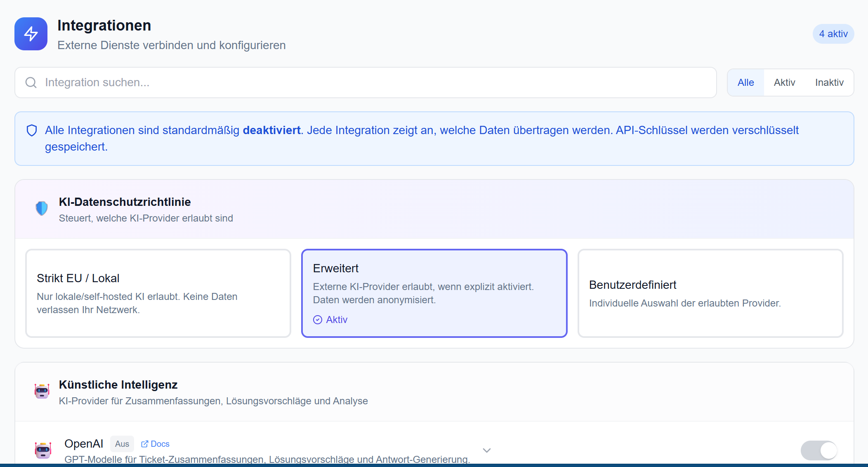The image size is (868, 467).
Task: Open the OpenAI Docs link
Action: (x=159, y=443)
